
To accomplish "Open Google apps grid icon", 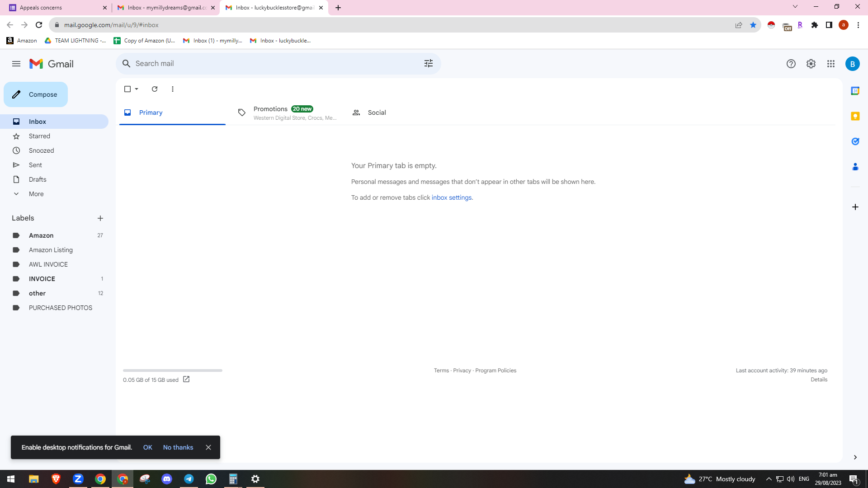I will pos(831,64).
